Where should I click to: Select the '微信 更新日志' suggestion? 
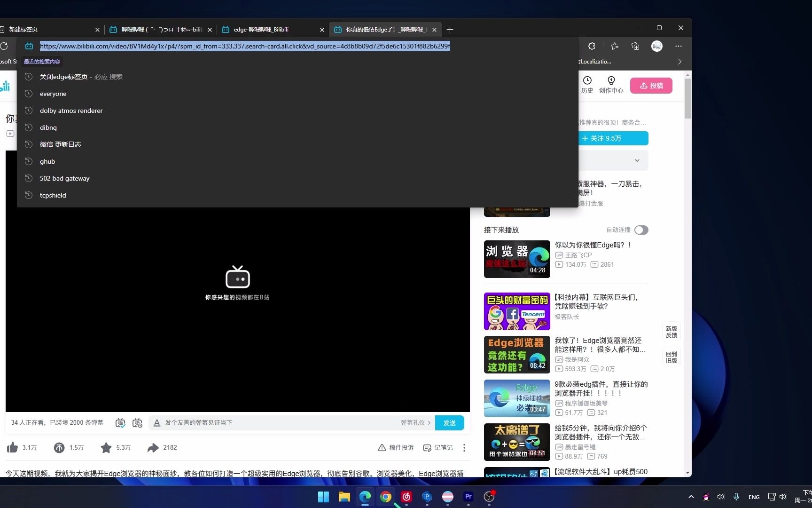pyautogui.click(x=297, y=144)
